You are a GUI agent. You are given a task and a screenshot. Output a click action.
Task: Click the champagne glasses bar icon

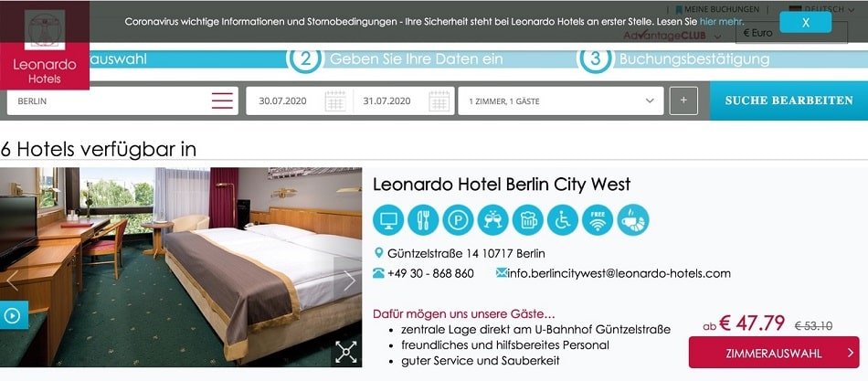(x=492, y=220)
